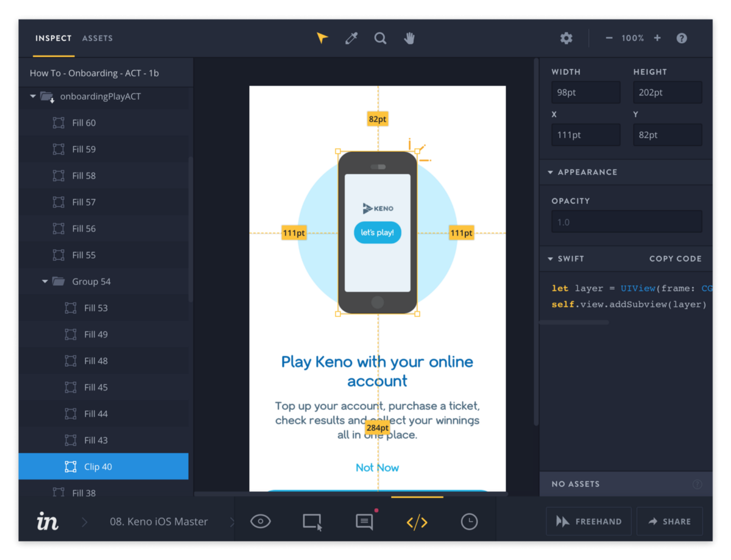Click breadcrumb chevron before Keno iOS Master

pyautogui.click(x=85, y=522)
